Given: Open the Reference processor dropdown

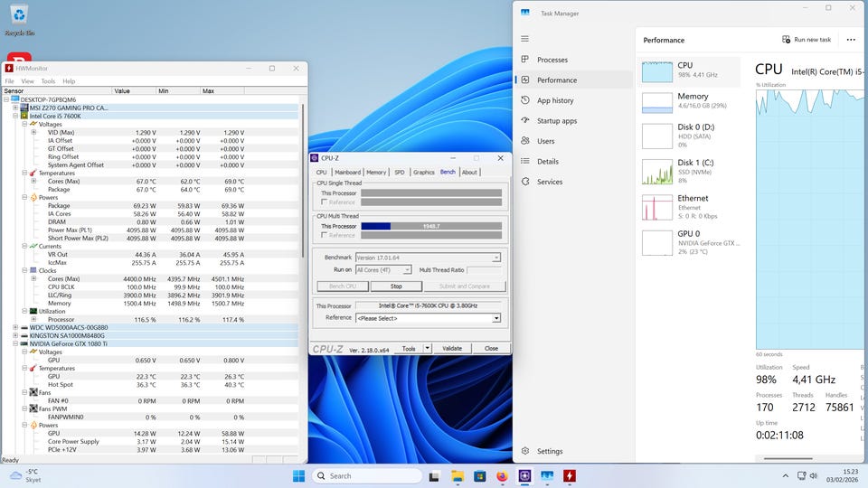Looking at the screenshot, I should point(496,318).
